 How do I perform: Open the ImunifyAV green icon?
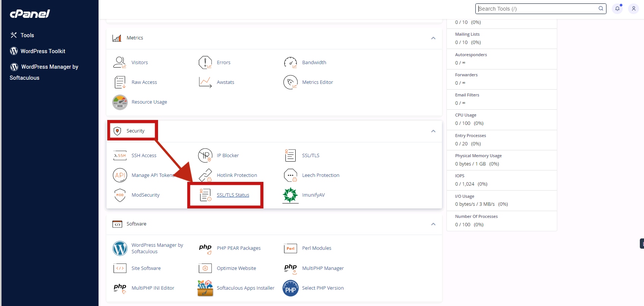[290, 195]
